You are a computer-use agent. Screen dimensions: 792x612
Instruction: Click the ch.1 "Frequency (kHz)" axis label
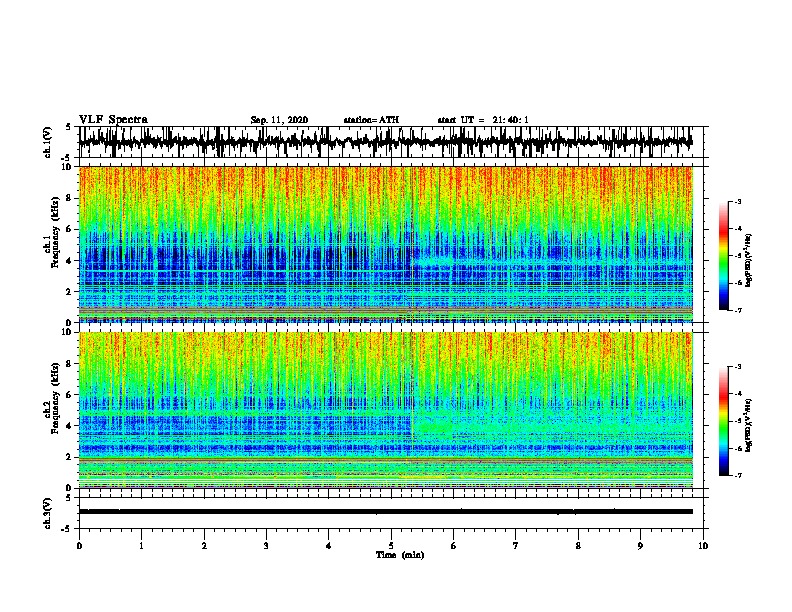click(x=55, y=232)
